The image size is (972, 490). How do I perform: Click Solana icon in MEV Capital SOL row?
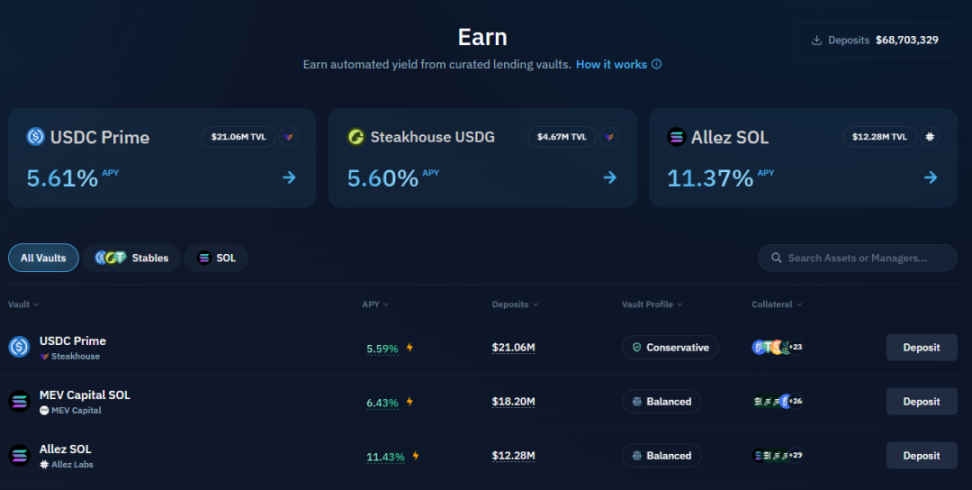point(19,401)
